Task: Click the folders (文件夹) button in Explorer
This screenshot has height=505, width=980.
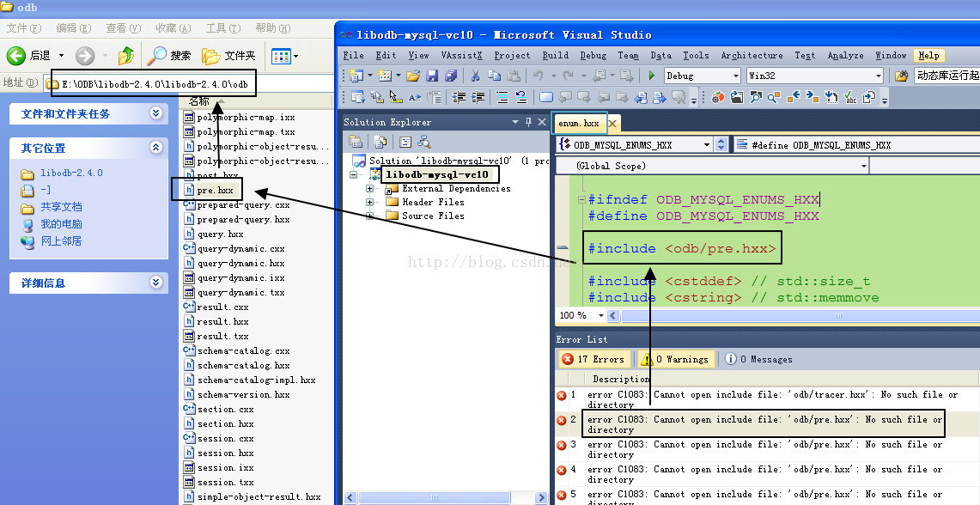Action: 228,56
